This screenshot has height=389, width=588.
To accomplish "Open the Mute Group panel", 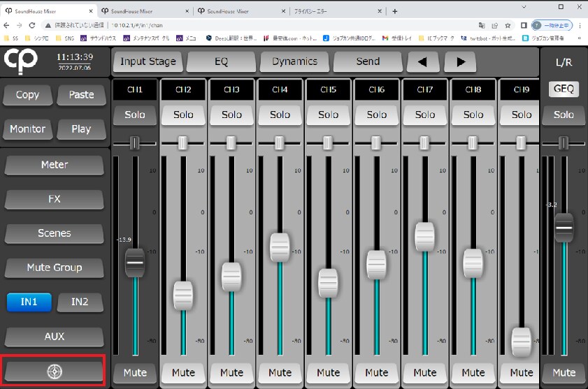I will tap(55, 267).
